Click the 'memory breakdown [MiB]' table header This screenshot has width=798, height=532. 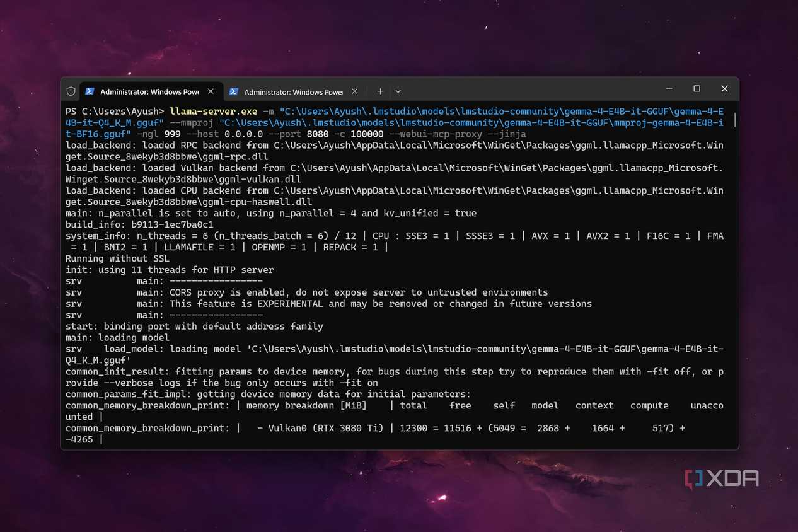306,406
